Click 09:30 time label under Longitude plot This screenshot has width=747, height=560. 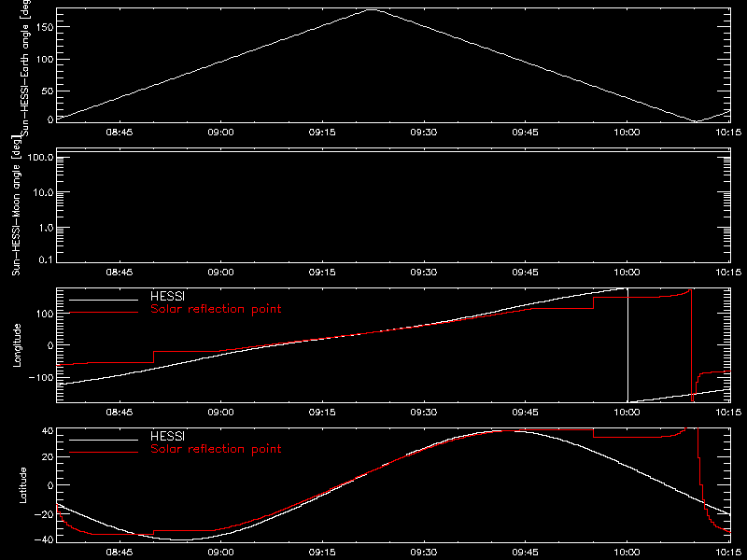[x=424, y=413]
